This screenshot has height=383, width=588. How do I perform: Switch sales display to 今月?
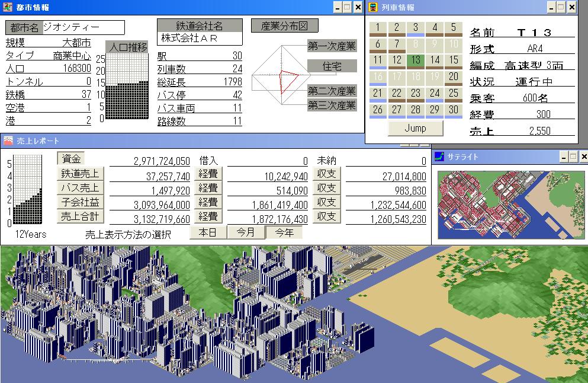pyautogui.click(x=246, y=232)
